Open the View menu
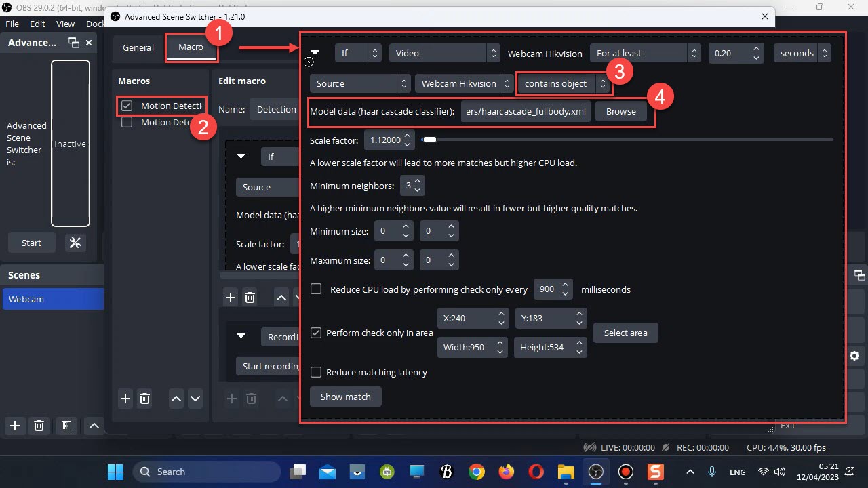This screenshot has width=868, height=488. coord(65,24)
